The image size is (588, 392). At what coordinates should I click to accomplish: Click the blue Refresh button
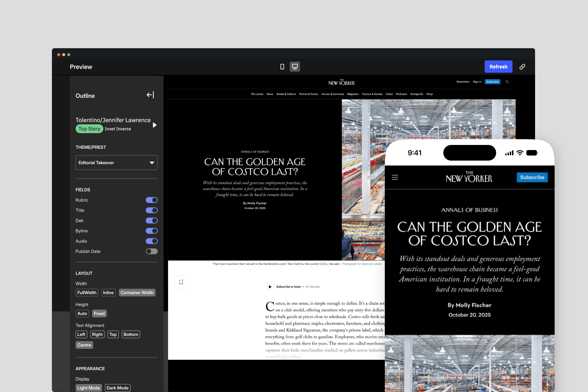(x=498, y=67)
